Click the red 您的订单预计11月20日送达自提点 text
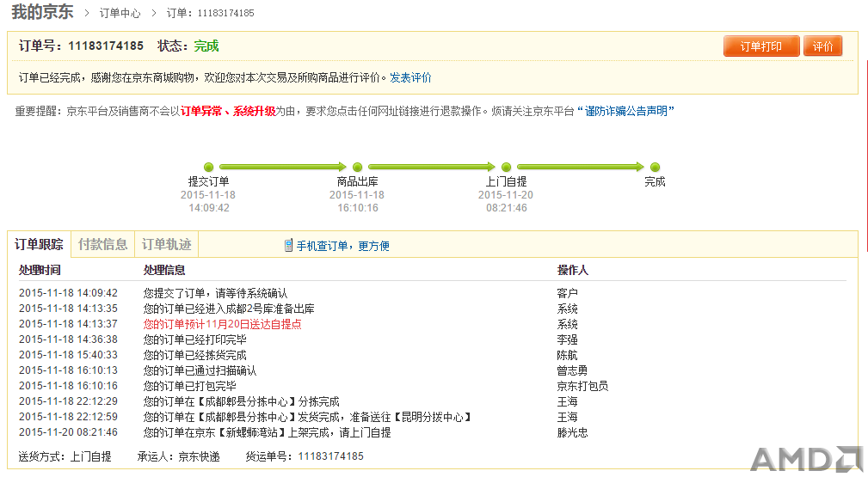Viewport: 868px width, 477px height. point(223,324)
